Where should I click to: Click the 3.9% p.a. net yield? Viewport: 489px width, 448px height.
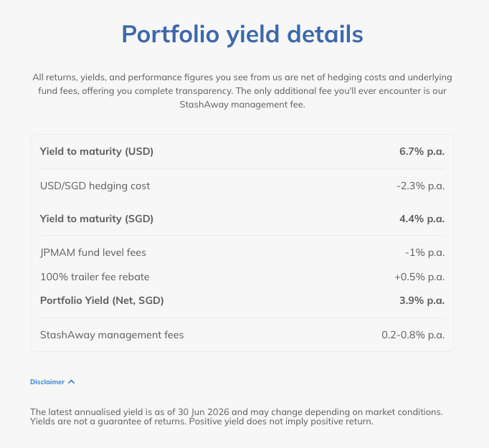422,300
